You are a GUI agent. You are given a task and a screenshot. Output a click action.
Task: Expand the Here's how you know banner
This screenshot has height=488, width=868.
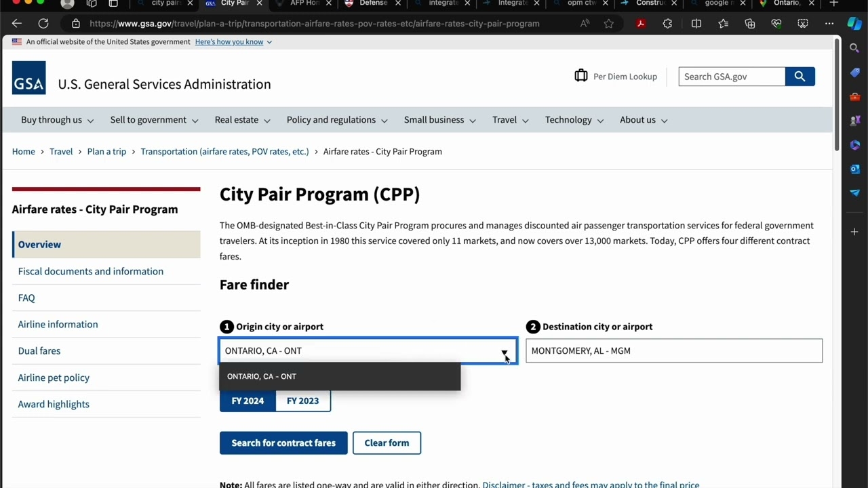(x=229, y=41)
